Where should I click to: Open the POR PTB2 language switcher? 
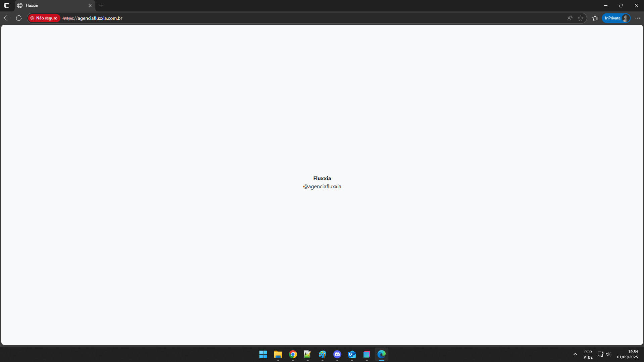tap(588, 355)
